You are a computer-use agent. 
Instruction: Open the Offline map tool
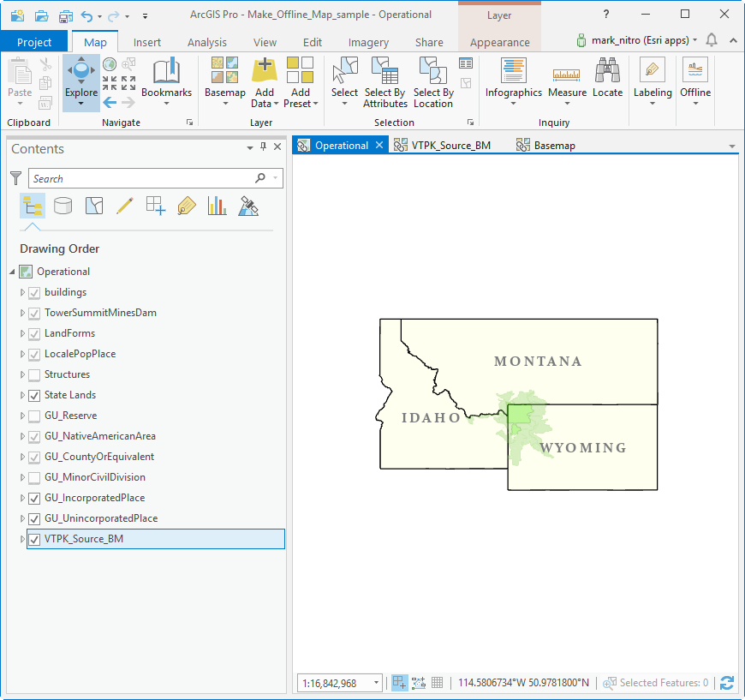click(695, 81)
